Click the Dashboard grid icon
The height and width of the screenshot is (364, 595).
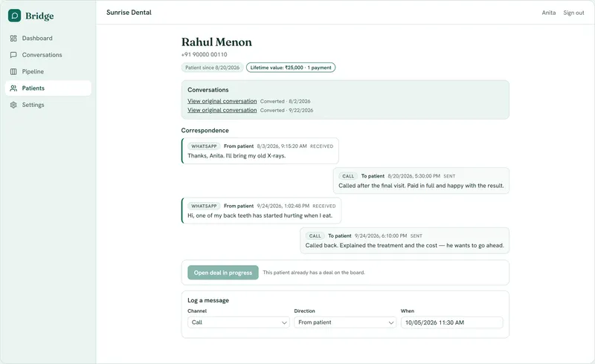coord(13,39)
